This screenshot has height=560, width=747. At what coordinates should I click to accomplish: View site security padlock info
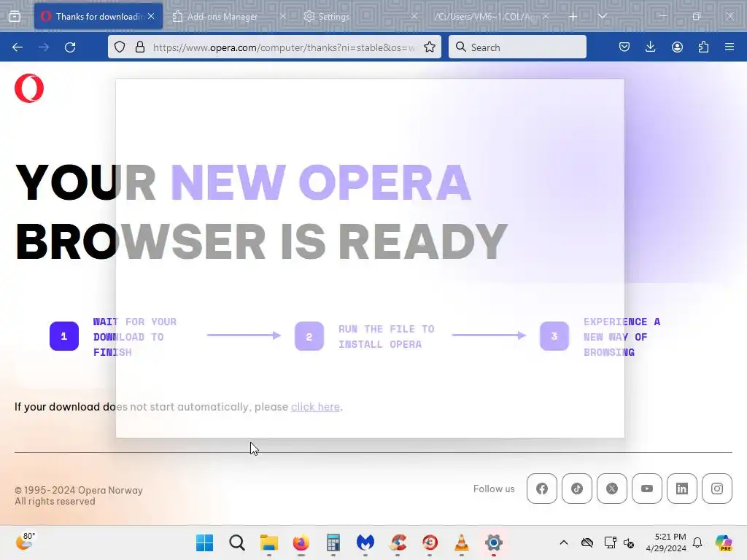click(139, 47)
